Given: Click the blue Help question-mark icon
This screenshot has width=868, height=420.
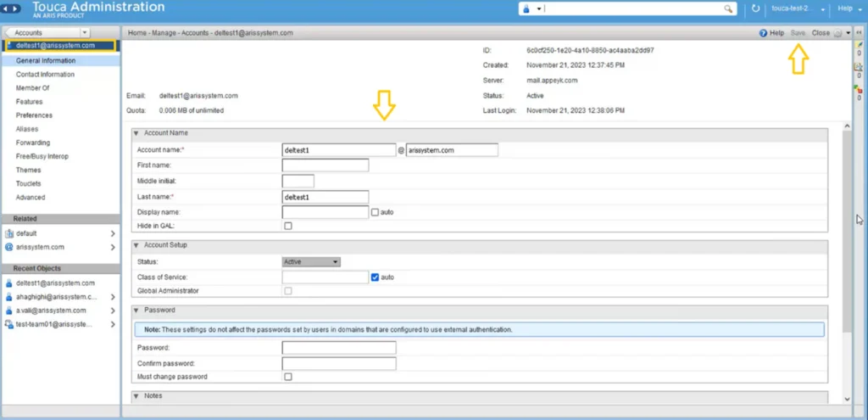Looking at the screenshot, I should coord(763,33).
